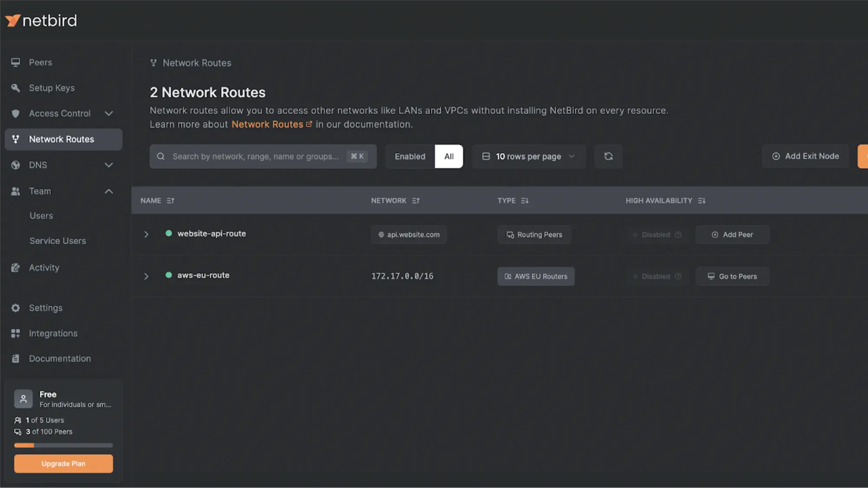Select the All routes filter
The image size is (868, 488).
coord(449,156)
